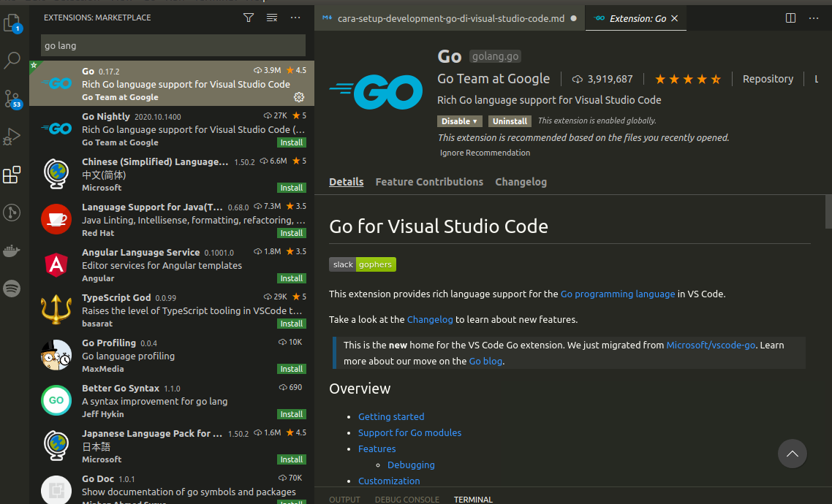Switch to the Changelog tab
Viewport: 832px width, 504px height.
coord(521,182)
